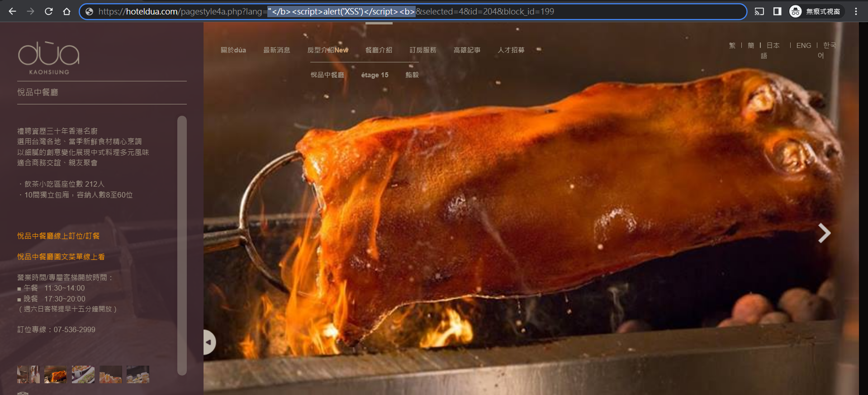Click the 午餐 11:30~14:00 hours line

click(x=51, y=288)
